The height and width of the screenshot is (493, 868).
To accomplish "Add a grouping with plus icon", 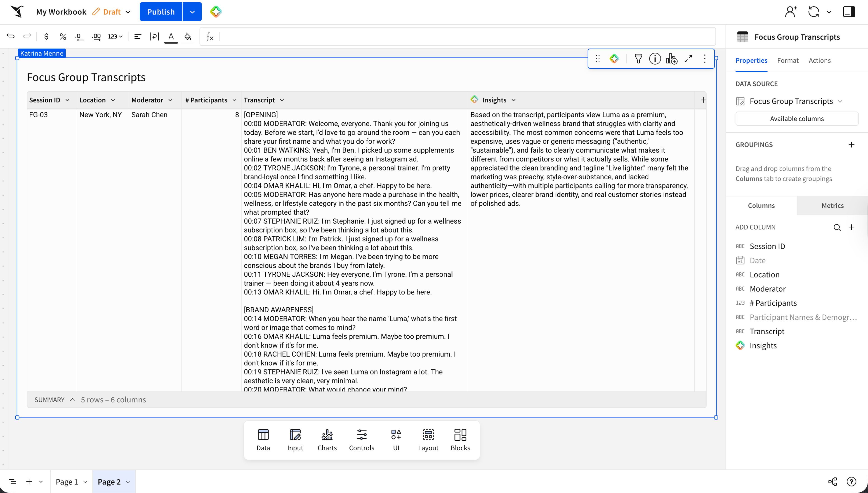I will pyautogui.click(x=851, y=145).
